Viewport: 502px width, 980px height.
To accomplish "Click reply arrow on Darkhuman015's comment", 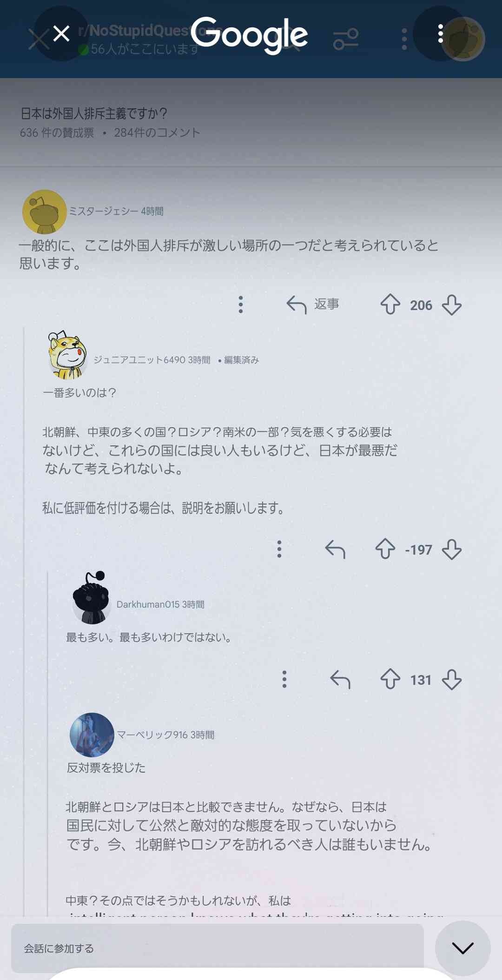I will [x=340, y=679].
